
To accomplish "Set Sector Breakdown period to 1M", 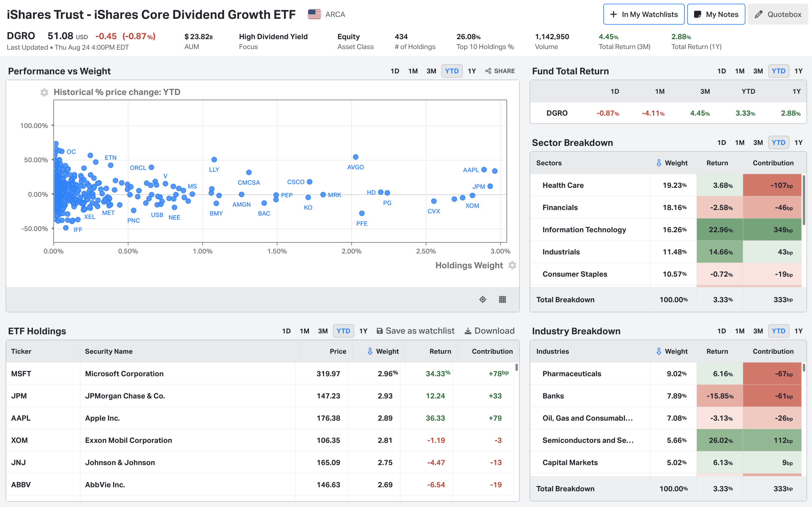I will point(740,142).
